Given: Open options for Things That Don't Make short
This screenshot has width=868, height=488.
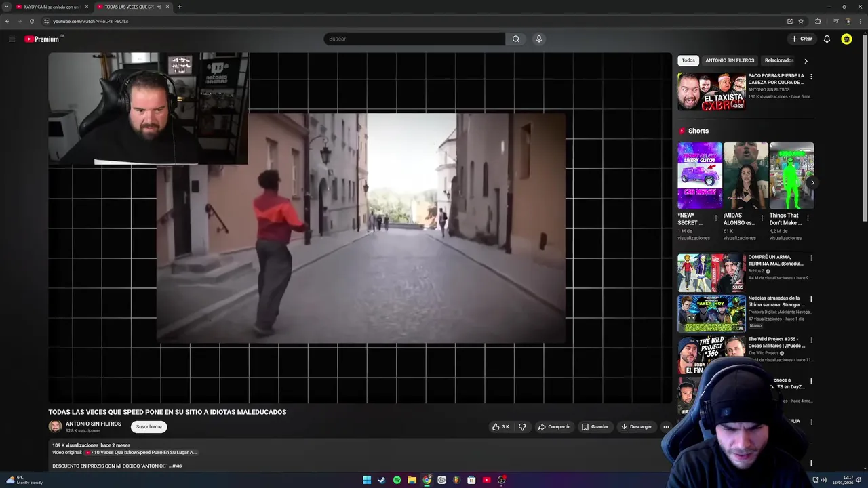Looking at the screenshot, I should (808, 218).
